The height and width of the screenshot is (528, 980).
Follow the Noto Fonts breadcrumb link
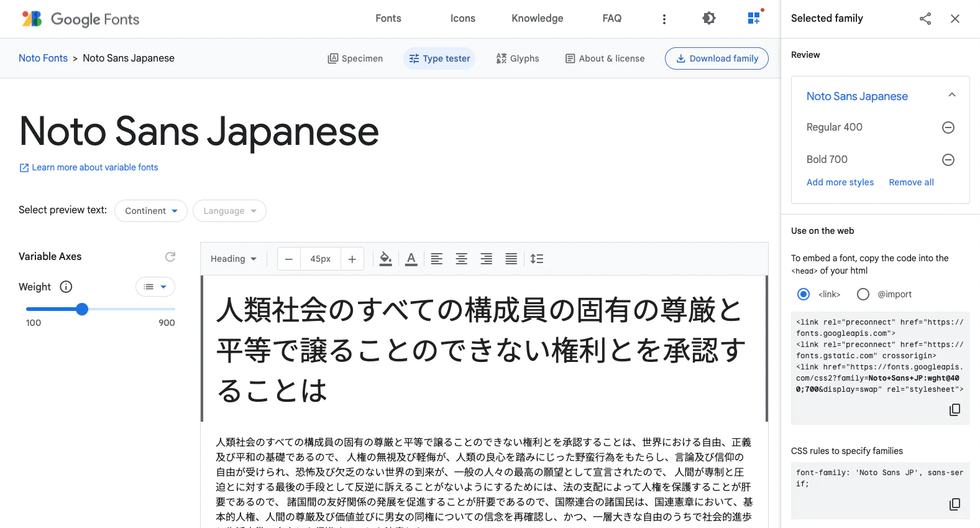(x=43, y=58)
